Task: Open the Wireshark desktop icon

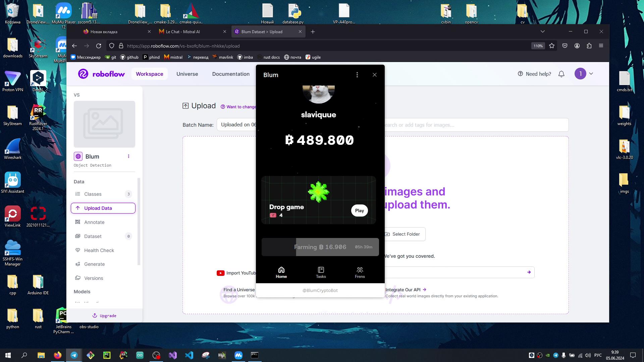Action: [x=12, y=149]
